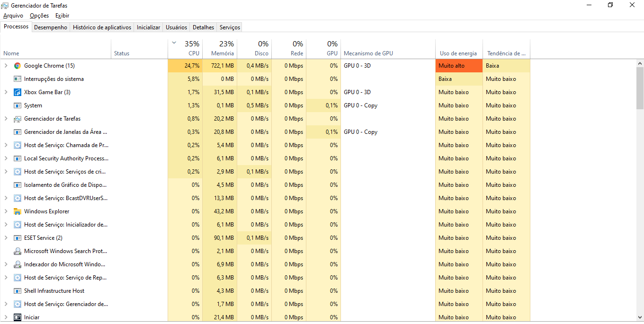Click Host de Serviço: BcastDVRUserS icon
This screenshot has width=644, height=324.
[18, 198]
